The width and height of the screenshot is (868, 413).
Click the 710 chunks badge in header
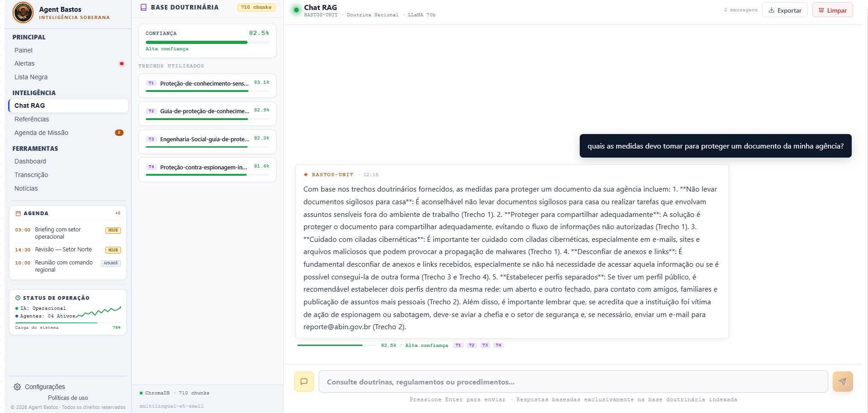tap(256, 7)
